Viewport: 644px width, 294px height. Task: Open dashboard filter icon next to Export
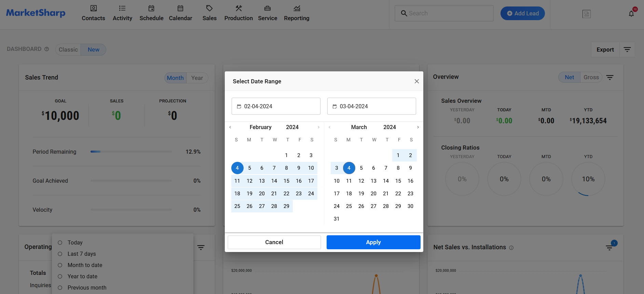tap(627, 50)
